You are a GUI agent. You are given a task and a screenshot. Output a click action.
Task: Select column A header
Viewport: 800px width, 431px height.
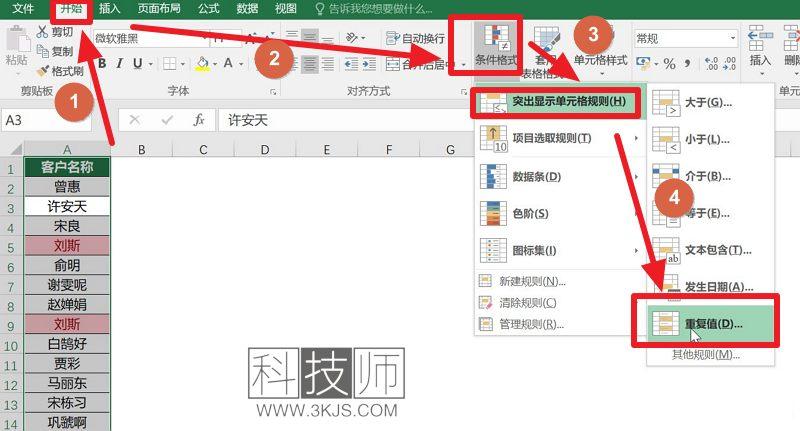(67, 149)
